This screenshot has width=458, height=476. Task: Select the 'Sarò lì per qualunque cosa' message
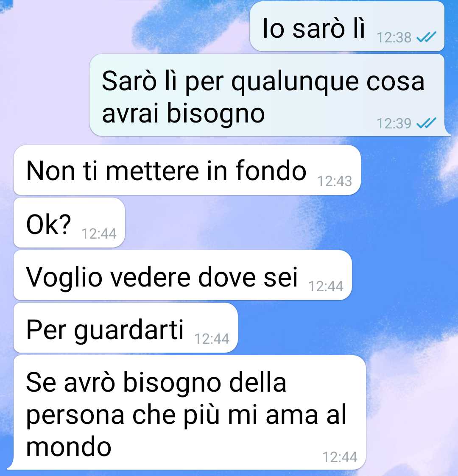[x=267, y=95]
